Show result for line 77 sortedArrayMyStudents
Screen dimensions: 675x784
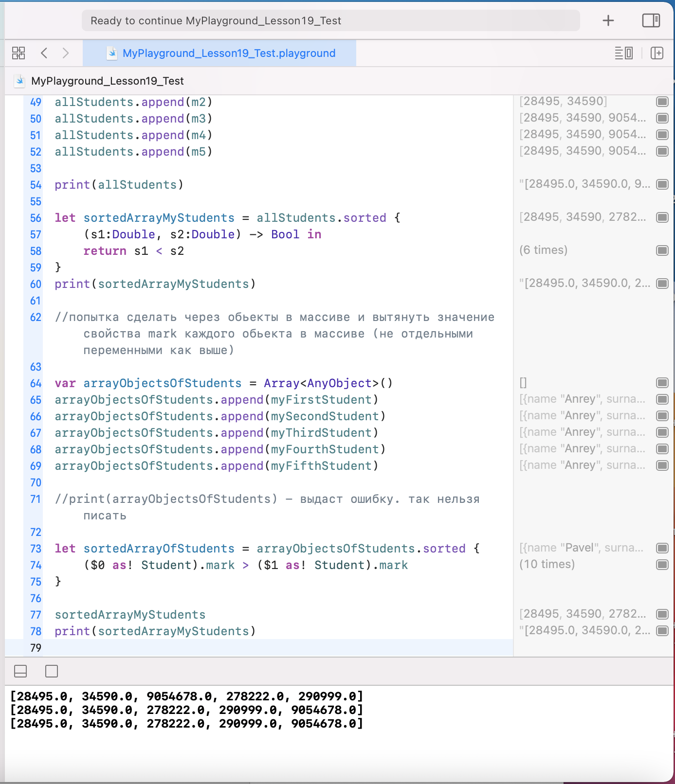(x=662, y=614)
